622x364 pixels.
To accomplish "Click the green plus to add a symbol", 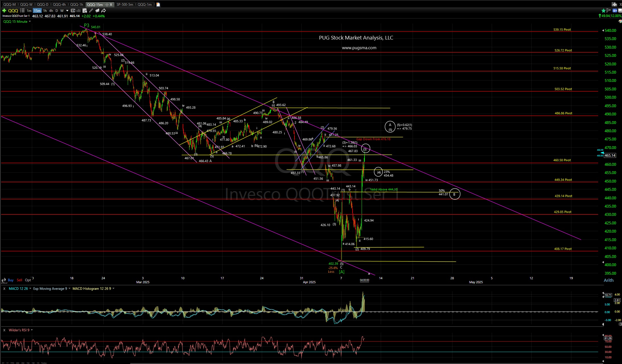I will (4, 11).
